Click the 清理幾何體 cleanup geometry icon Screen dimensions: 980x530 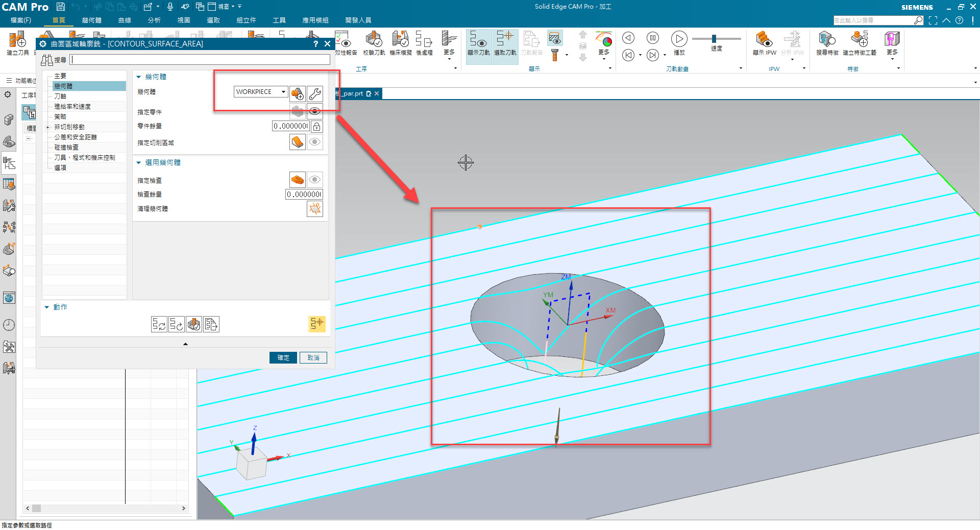point(315,208)
